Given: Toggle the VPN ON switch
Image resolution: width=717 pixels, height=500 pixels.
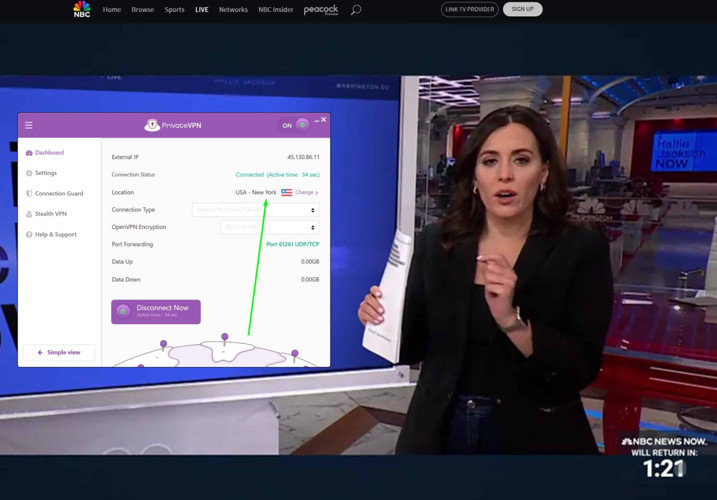Looking at the screenshot, I should 295,125.
